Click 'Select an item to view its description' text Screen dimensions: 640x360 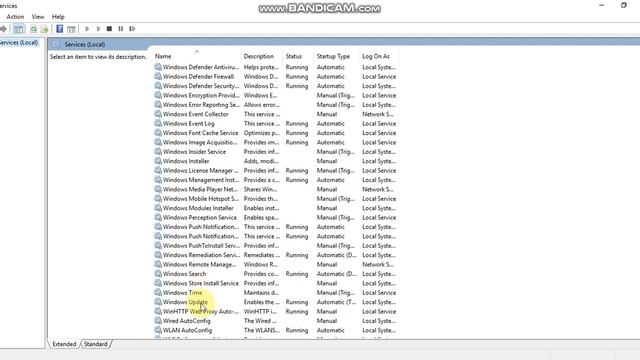click(98, 57)
